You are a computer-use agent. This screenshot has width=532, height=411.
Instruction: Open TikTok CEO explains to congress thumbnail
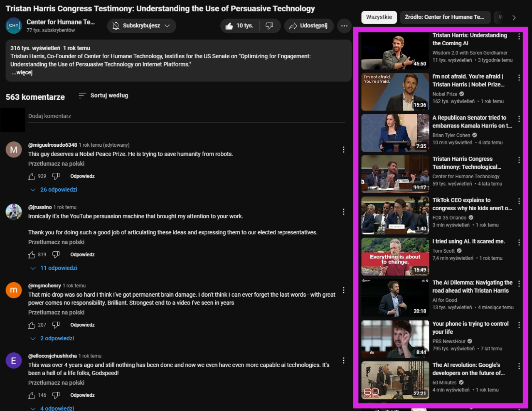click(x=395, y=215)
